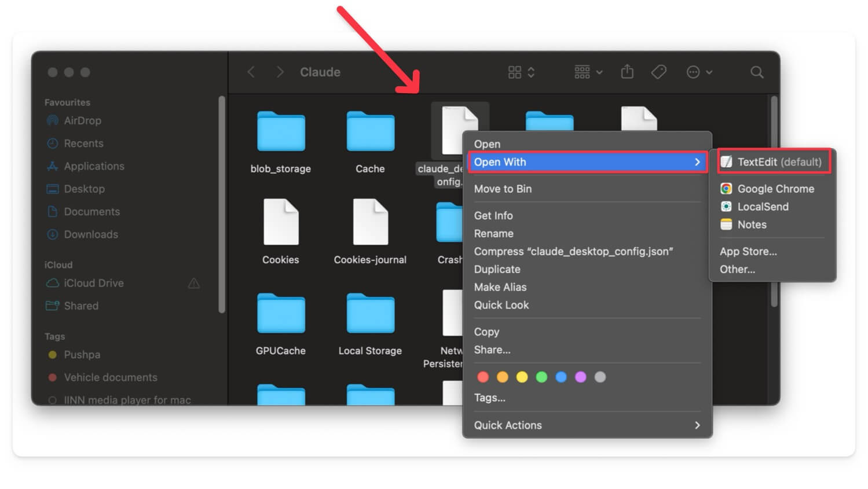Image resolution: width=868 pixels, height=489 pixels.
Task: Open the icon view switcher dropdown
Action: pyautogui.click(x=521, y=72)
